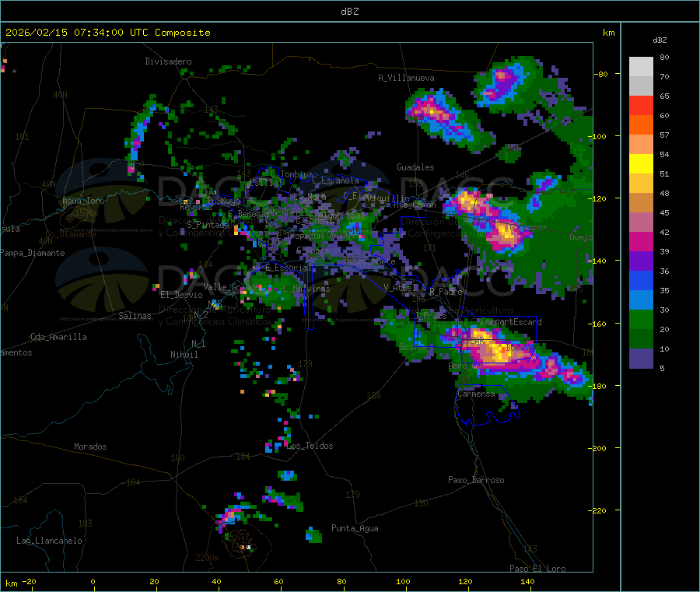
Task: Click the Salinas map label
Action: coord(135,316)
